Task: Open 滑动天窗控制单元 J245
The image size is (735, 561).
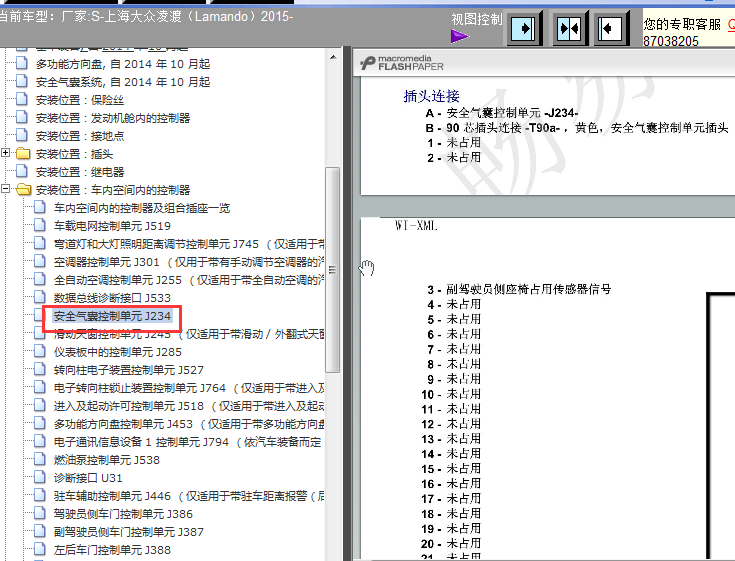Action: pyautogui.click(x=189, y=334)
